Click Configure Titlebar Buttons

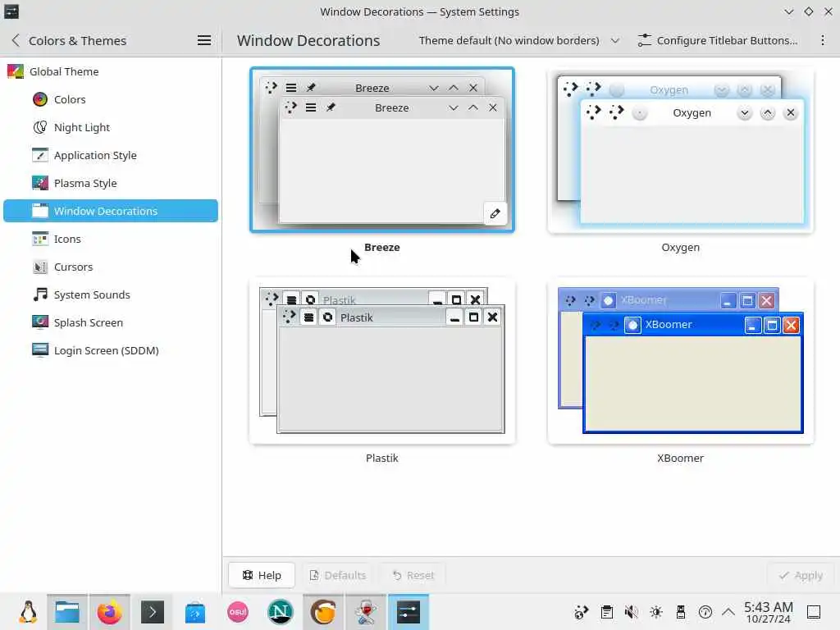(718, 40)
